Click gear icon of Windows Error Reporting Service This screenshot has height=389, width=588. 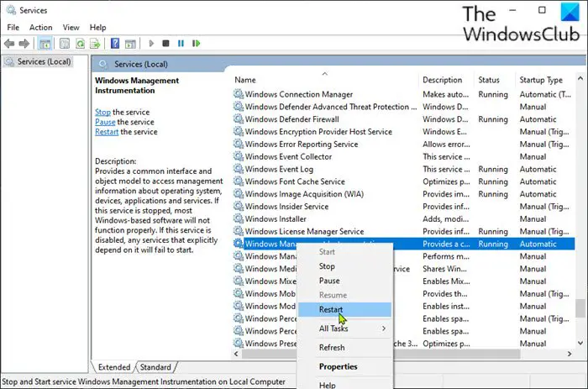point(238,144)
